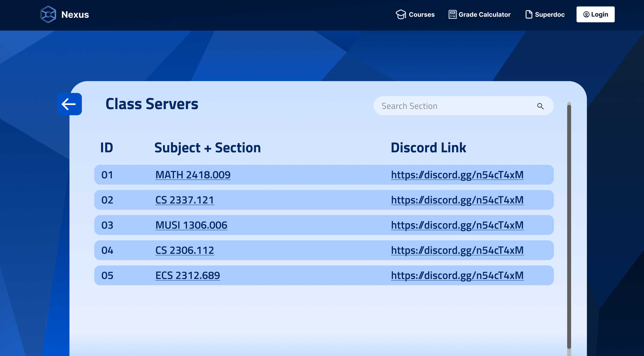Navigate to the Courses section
This screenshot has width=644, height=356.
(422, 14)
